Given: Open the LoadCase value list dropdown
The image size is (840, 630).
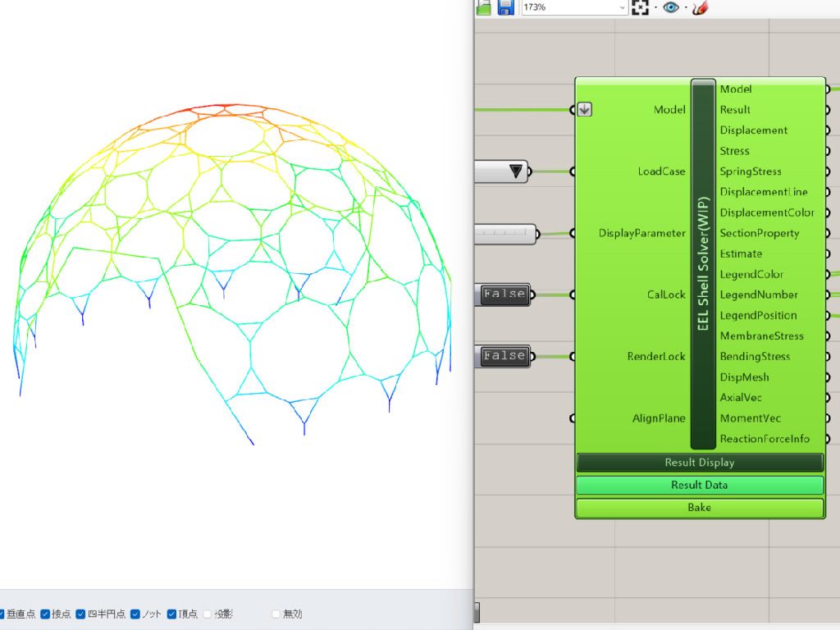Looking at the screenshot, I should point(515,171).
